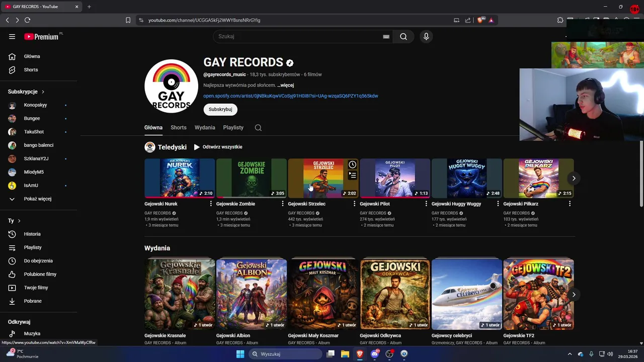
Task: Open Do obejrzenia watch later list
Action: pos(39,261)
